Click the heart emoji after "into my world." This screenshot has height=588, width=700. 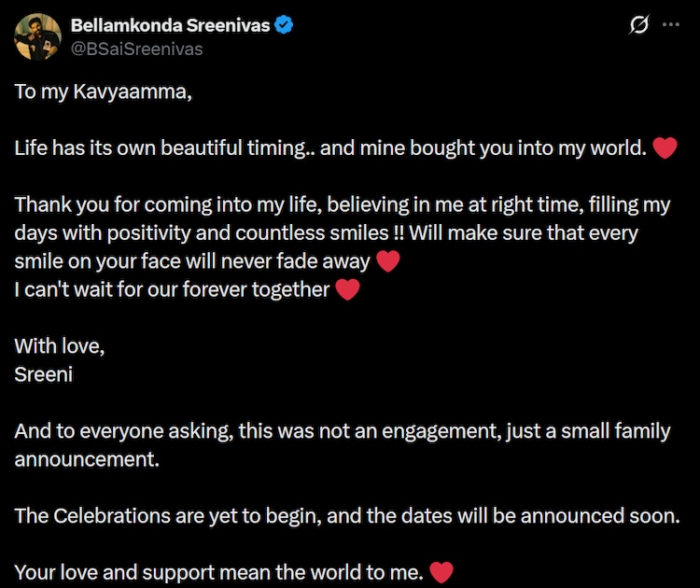[x=665, y=148]
